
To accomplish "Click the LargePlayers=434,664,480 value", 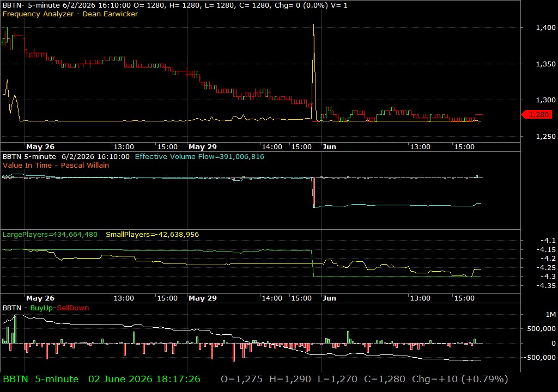I will coord(50,235).
